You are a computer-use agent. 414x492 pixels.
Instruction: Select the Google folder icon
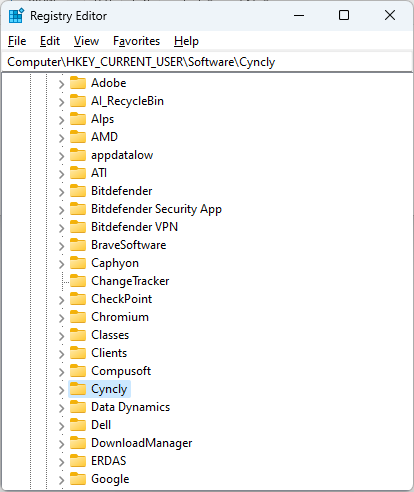[78, 479]
